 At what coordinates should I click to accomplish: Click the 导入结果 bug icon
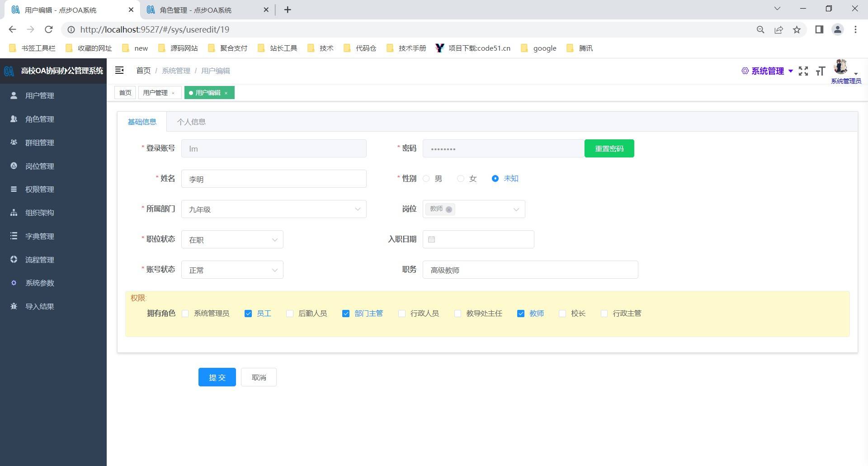click(x=14, y=306)
